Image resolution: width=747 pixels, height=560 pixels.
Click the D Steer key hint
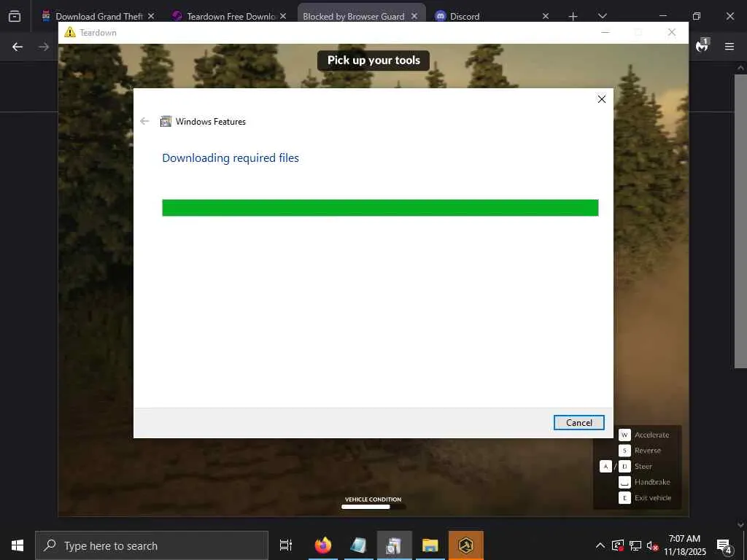(624, 466)
